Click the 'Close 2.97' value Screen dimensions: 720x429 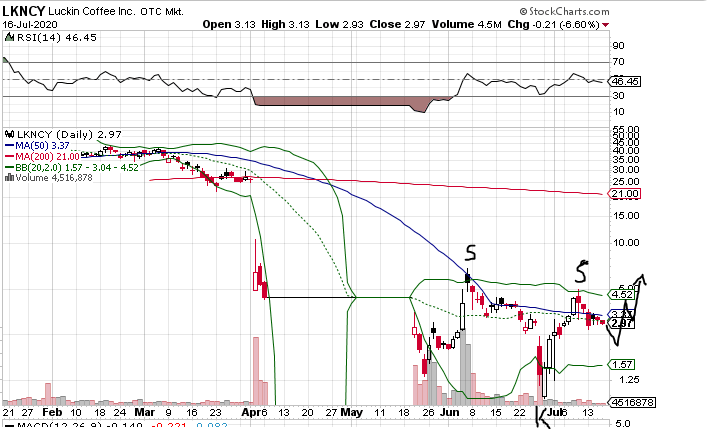coord(397,24)
